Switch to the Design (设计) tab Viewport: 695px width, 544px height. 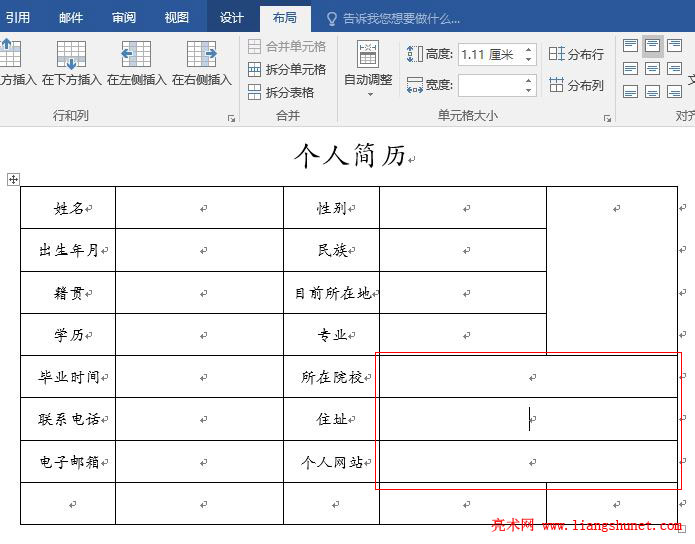231,17
